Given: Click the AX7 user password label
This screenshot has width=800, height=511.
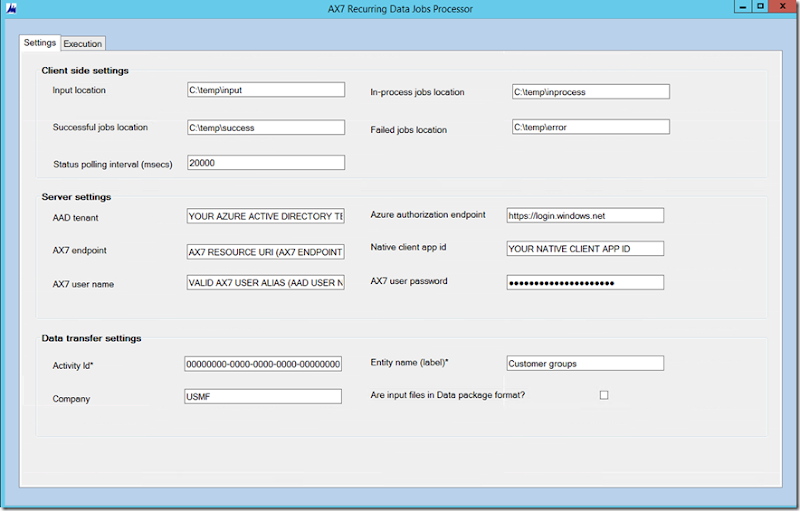Looking at the screenshot, I should [409, 281].
